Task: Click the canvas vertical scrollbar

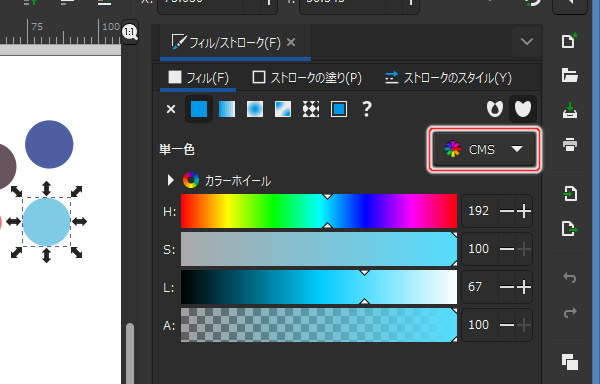Action: point(130,352)
